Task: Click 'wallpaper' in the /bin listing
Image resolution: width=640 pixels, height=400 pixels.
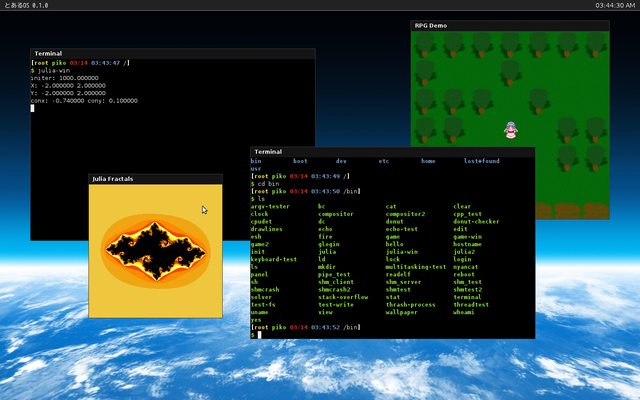Action: pos(402,312)
